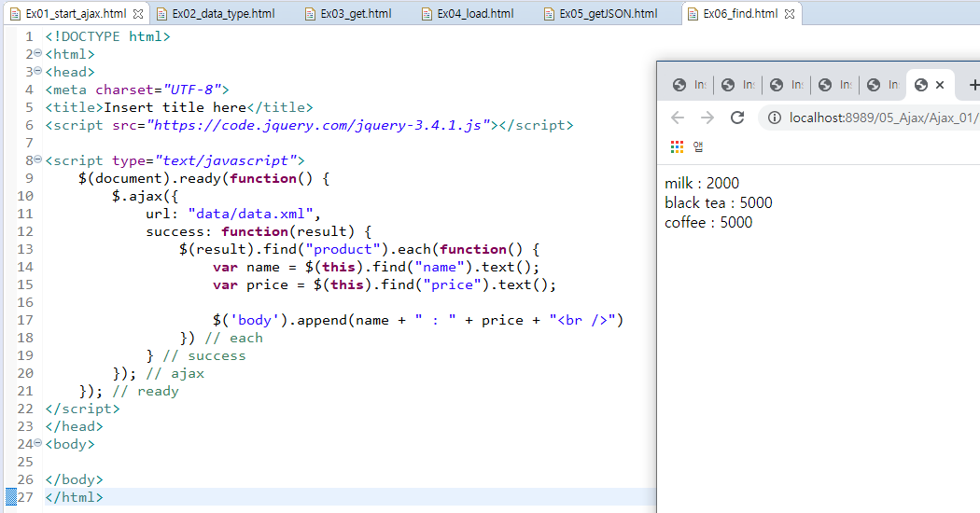Close the Ex06_find.html tab with its X
The height and width of the screenshot is (513, 980).
pyautogui.click(x=790, y=13)
